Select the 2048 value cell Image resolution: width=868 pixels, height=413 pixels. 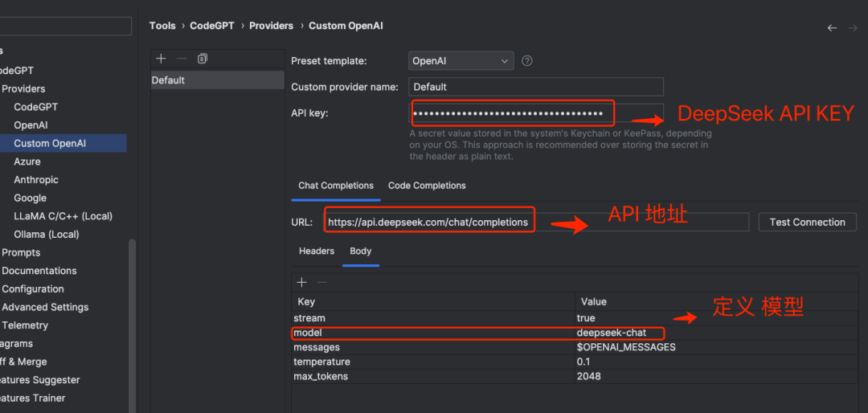(x=716, y=377)
